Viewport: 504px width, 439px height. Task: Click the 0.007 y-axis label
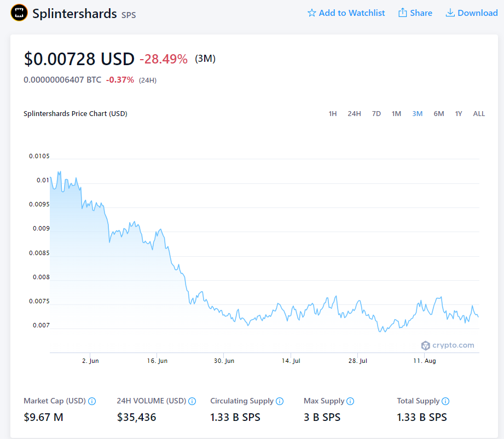(41, 326)
